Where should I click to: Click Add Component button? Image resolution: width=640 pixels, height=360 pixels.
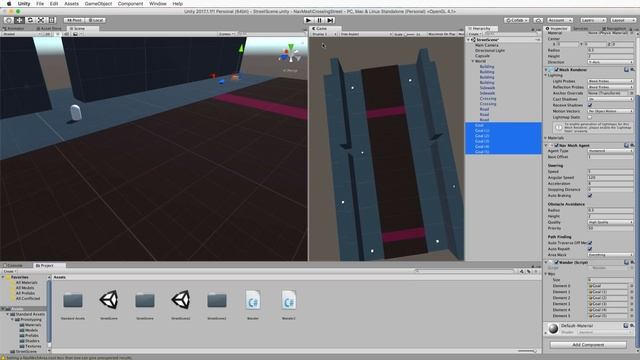[588, 345]
